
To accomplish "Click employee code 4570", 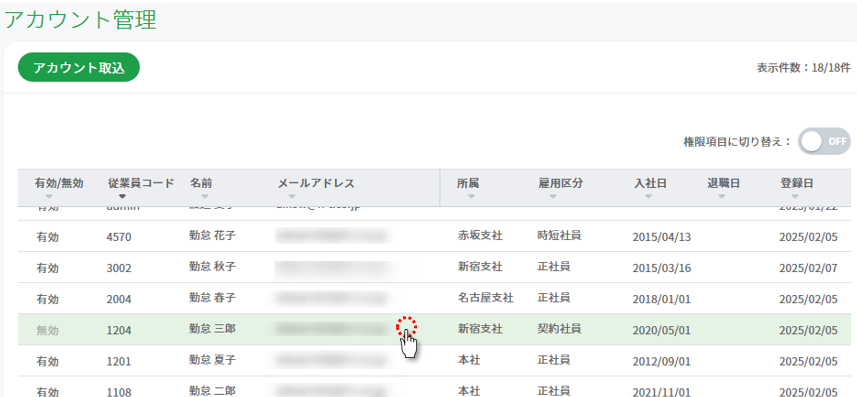I will 119,237.
